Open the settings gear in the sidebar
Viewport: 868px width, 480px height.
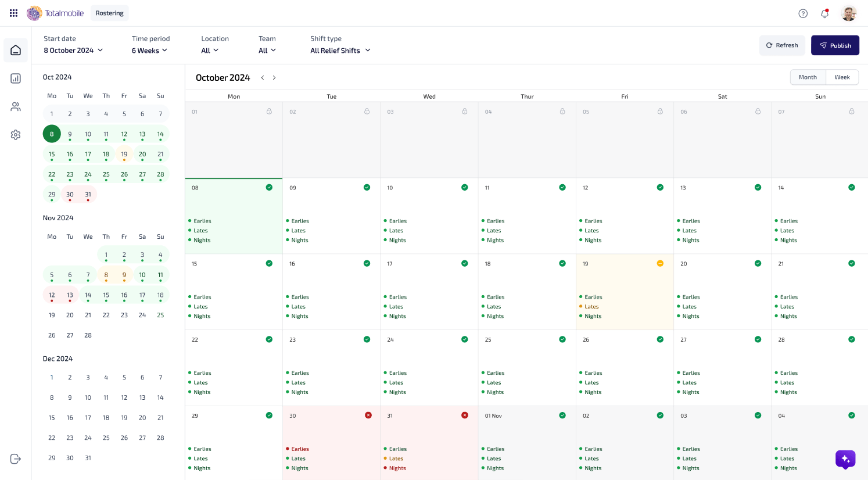[x=15, y=134]
